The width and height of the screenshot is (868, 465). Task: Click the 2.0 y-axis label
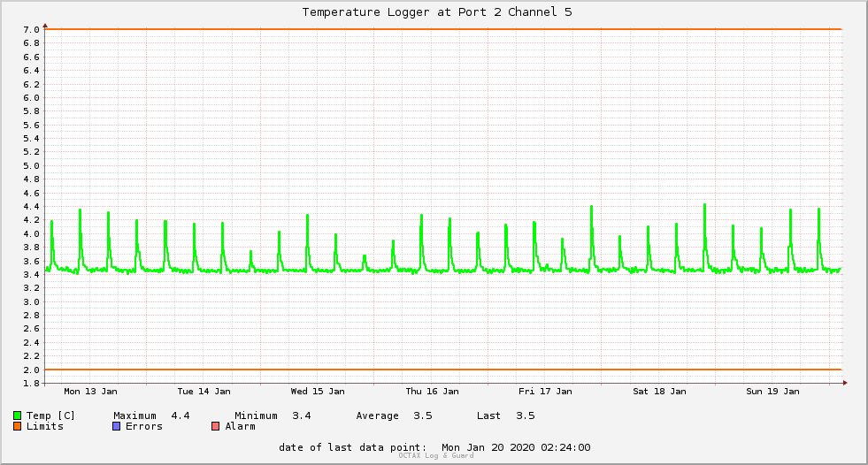click(x=32, y=370)
